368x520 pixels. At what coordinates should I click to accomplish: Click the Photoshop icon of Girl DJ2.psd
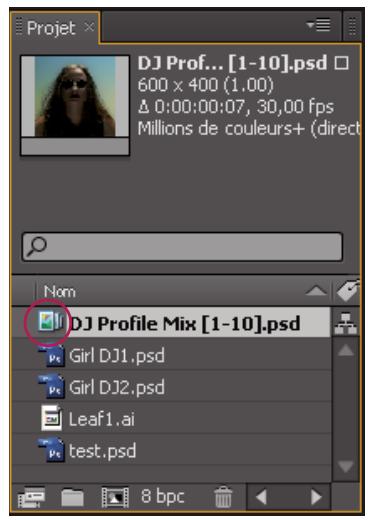click(52, 387)
